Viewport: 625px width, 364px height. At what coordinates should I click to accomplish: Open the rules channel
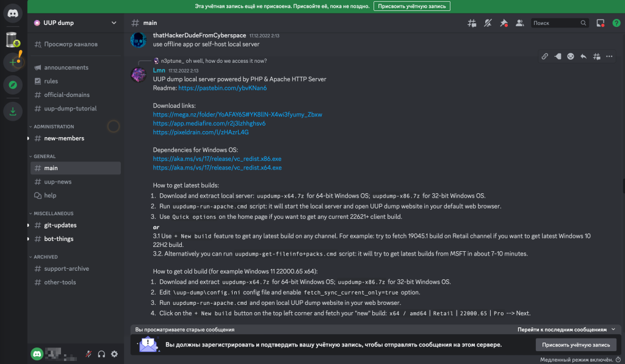pyautogui.click(x=75, y=81)
